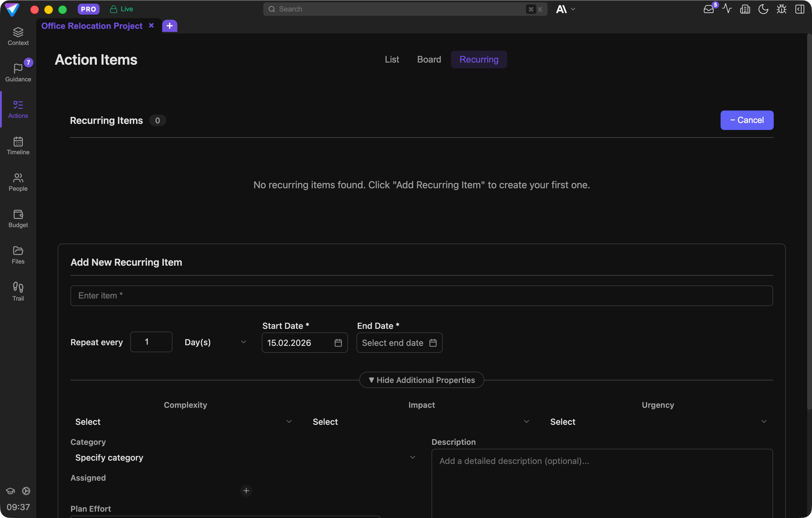Open the Context section in sidebar

click(x=18, y=36)
